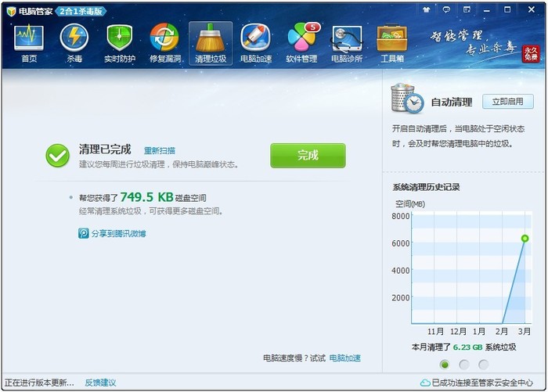The height and width of the screenshot is (392, 548).
Task: Close the 电脑管家 window
Action: (x=532, y=10)
